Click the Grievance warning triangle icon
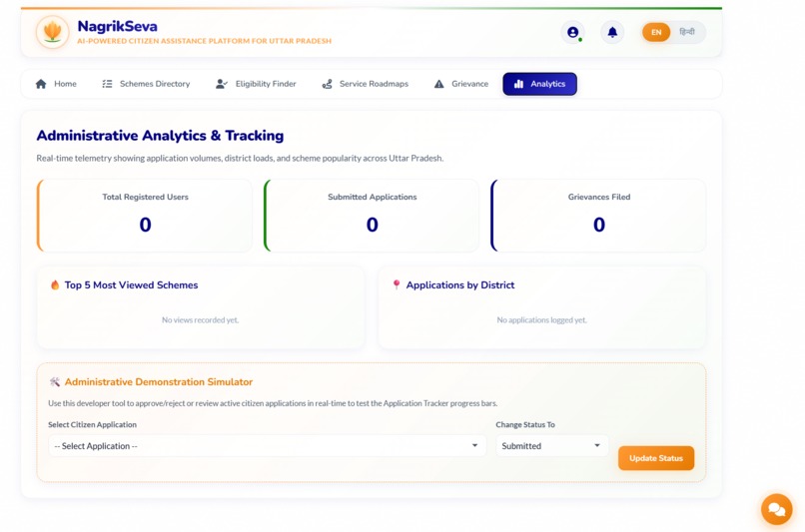The image size is (805, 532). click(438, 84)
